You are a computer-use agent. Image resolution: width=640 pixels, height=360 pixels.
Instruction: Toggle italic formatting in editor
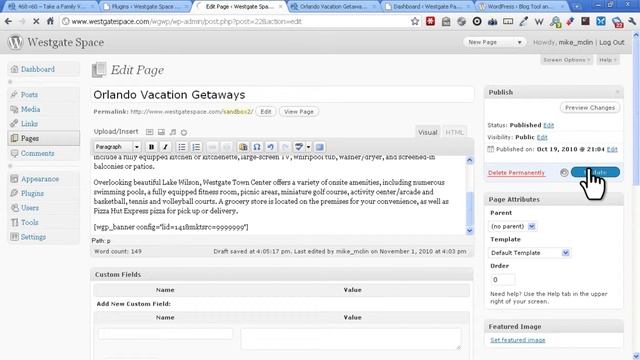click(165, 147)
